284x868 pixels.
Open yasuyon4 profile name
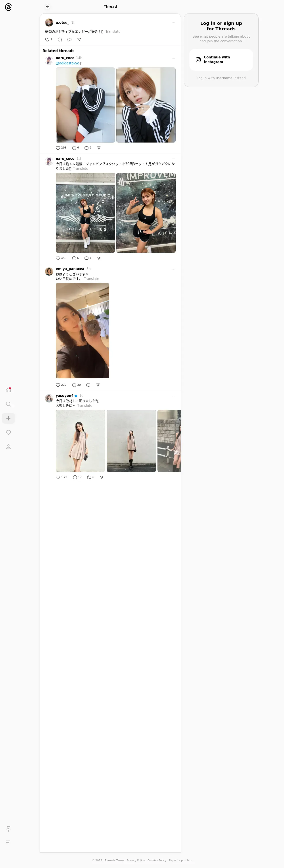[x=64, y=395]
